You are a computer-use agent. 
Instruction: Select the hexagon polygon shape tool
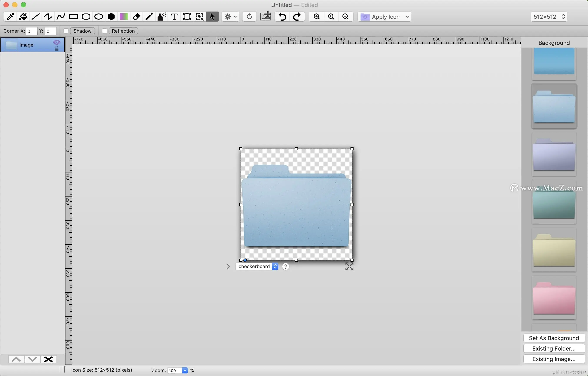pos(111,17)
